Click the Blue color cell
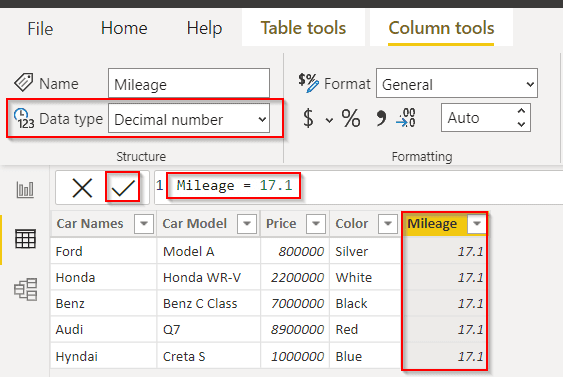 coord(365,356)
